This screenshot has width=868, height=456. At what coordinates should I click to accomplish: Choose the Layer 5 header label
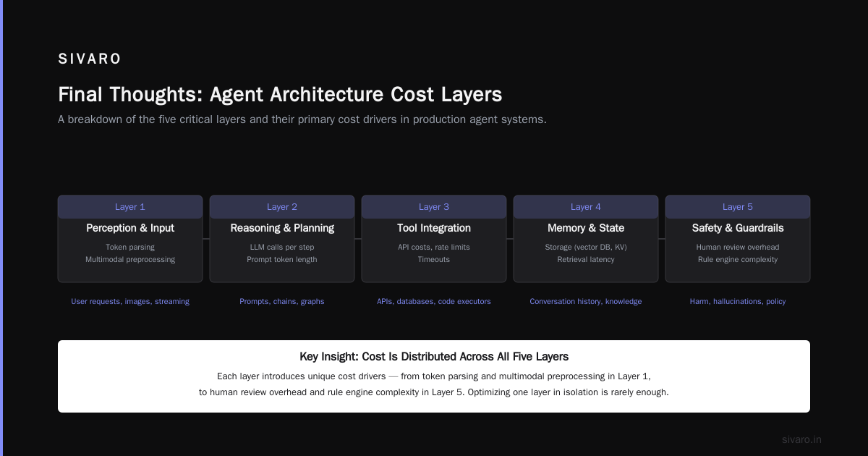[x=738, y=207]
